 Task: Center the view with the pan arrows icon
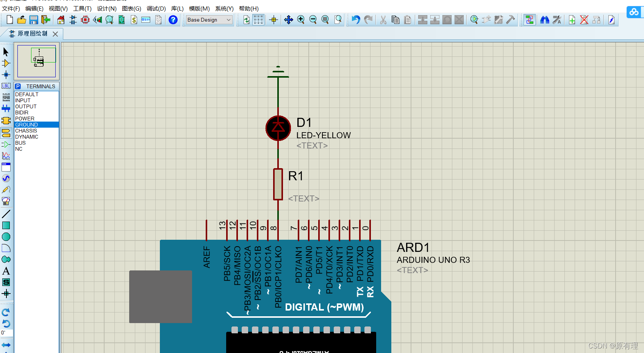click(x=289, y=20)
